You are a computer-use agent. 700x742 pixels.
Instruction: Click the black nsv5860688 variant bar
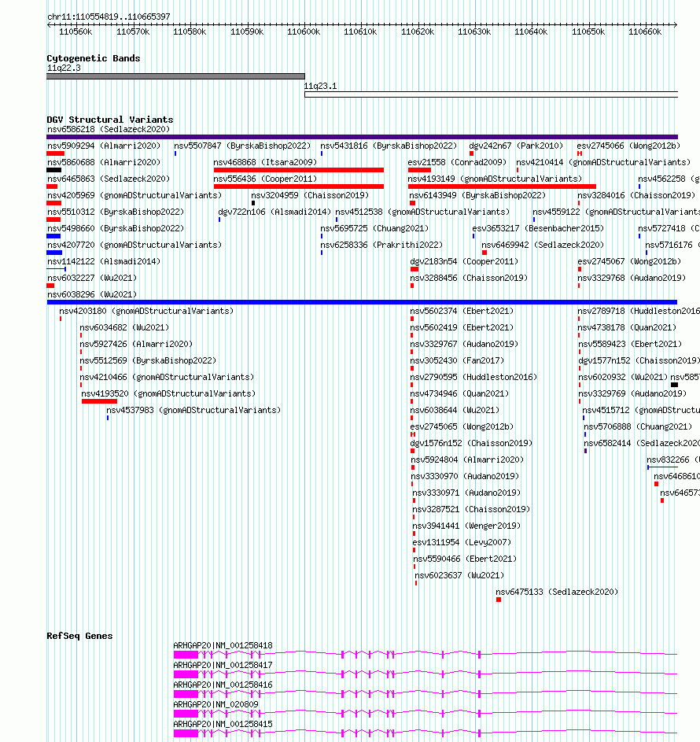click(54, 170)
